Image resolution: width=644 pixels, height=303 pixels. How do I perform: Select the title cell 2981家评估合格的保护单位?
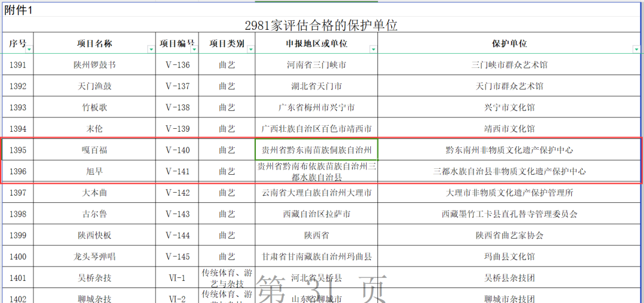(x=321, y=25)
